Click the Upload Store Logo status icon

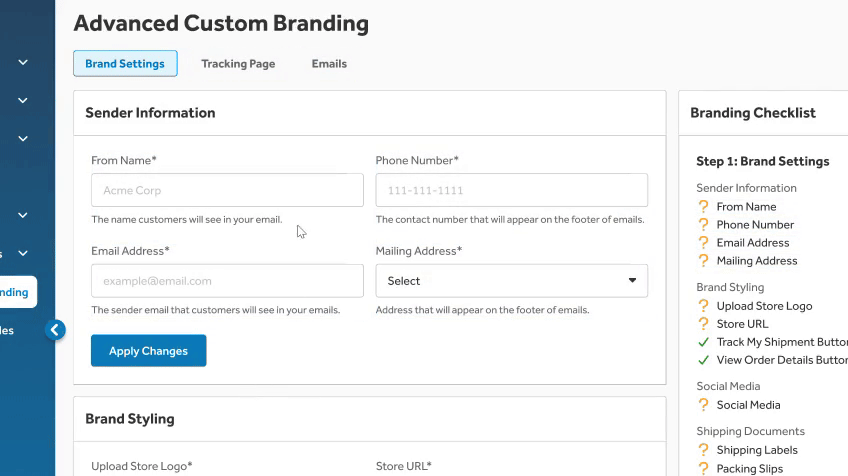tap(704, 306)
